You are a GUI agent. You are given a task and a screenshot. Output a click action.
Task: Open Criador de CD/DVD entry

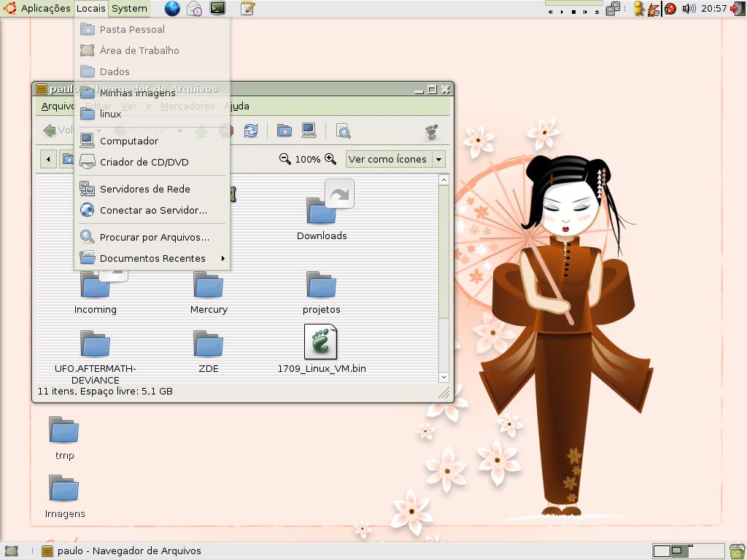(x=152, y=162)
